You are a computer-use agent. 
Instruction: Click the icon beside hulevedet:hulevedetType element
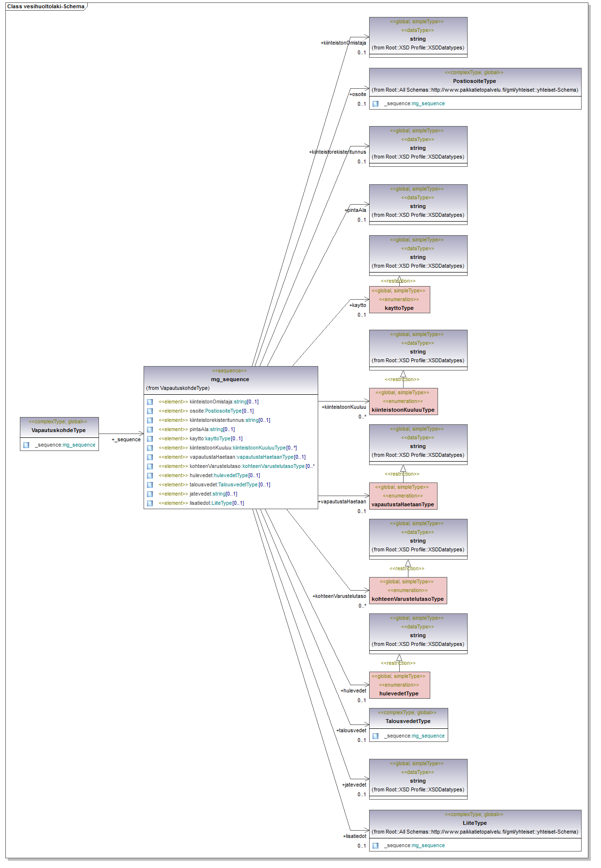[x=150, y=476]
